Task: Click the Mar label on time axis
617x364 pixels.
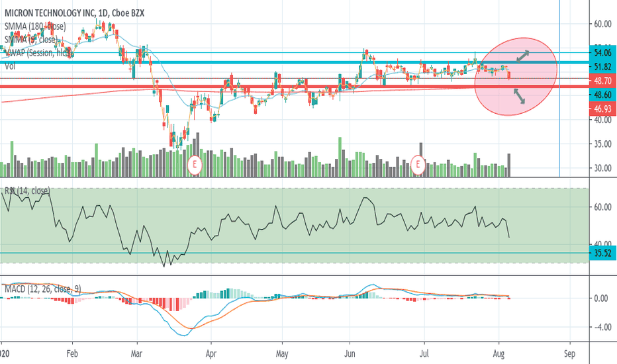Action: 136,353
